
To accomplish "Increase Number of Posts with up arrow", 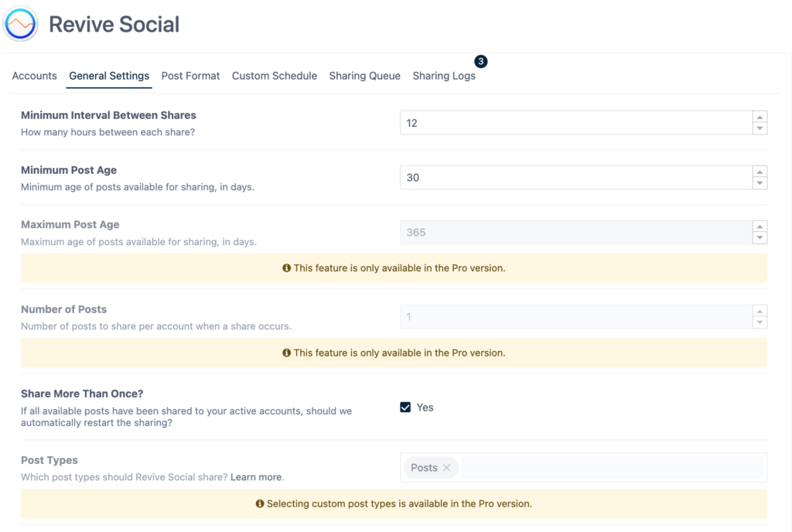I will click(x=760, y=312).
